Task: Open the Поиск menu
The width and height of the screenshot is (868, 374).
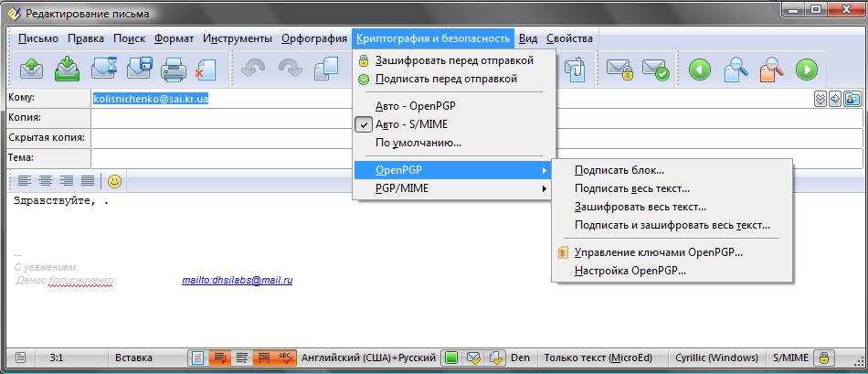Action: [129, 38]
